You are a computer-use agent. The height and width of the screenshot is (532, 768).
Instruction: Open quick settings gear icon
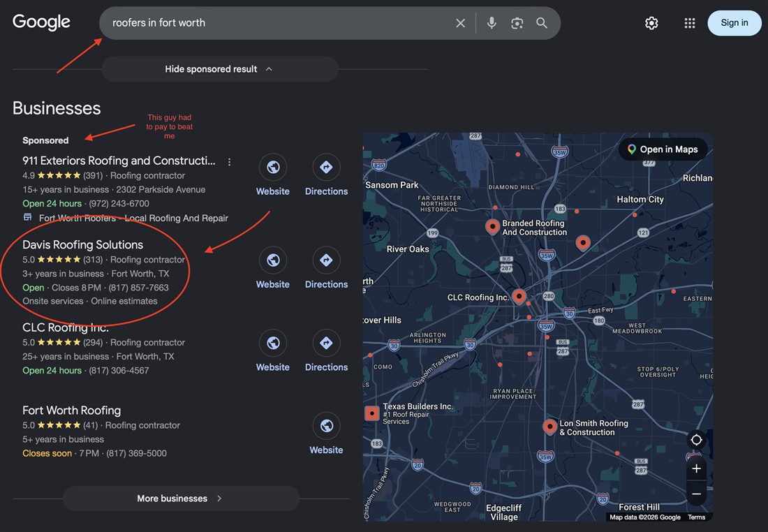tap(651, 23)
